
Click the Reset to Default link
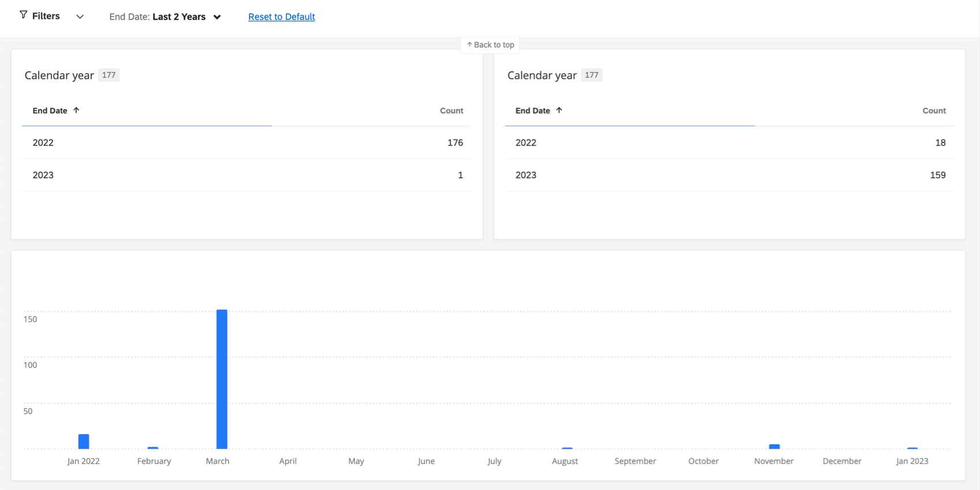point(281,17)
